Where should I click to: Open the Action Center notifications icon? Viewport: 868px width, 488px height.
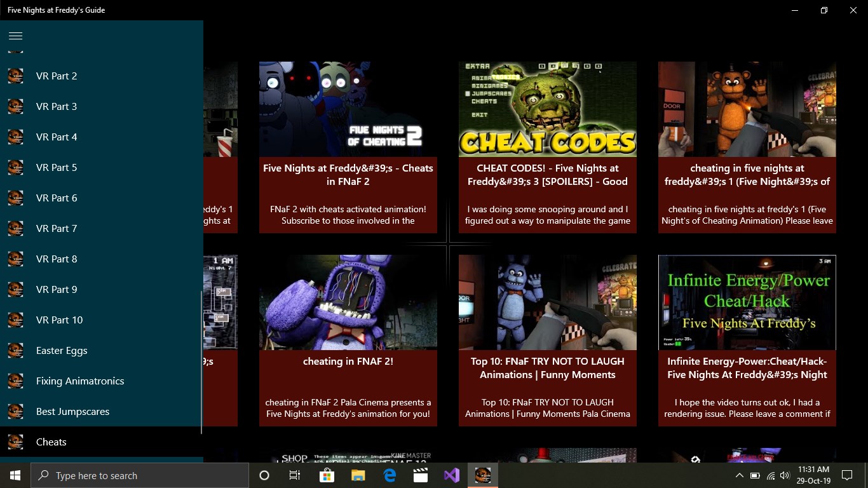(846, 475)
